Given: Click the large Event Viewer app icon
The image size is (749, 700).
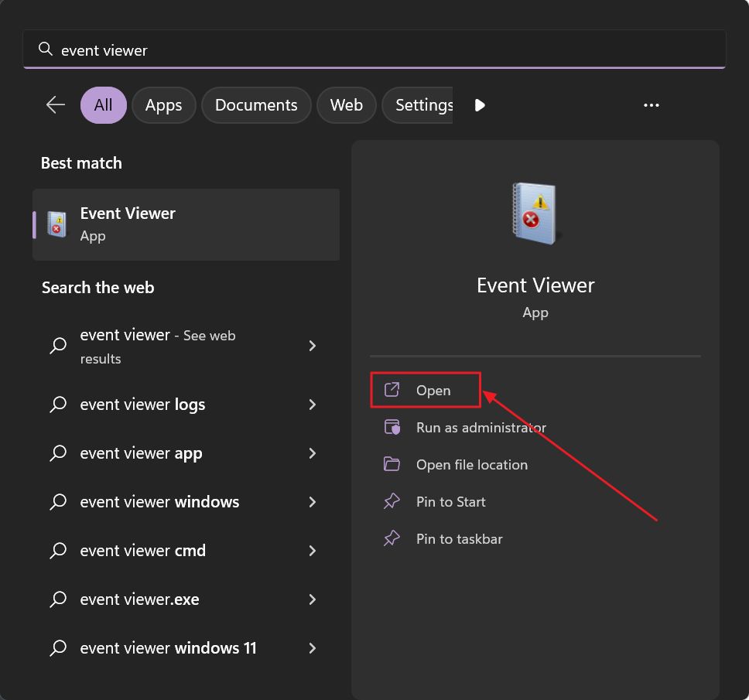Looking at the screenshot, I should (535, 213).
